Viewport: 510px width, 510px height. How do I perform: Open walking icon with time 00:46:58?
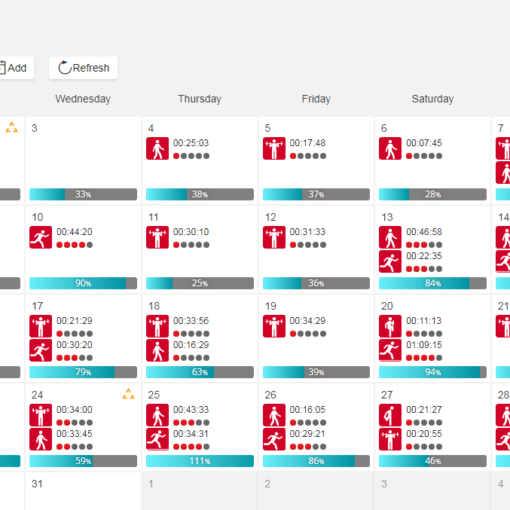(x=390, y=238)
